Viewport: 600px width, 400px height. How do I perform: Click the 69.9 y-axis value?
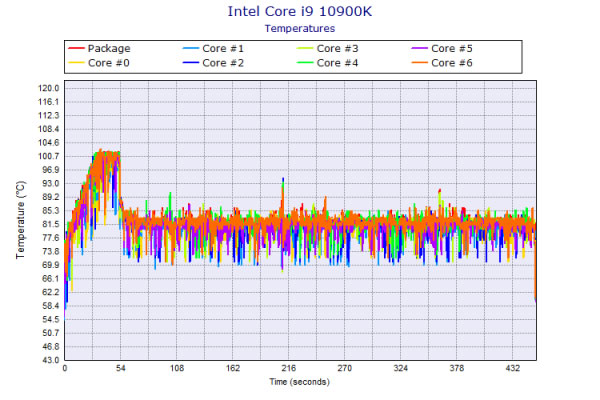click(51, 265)
